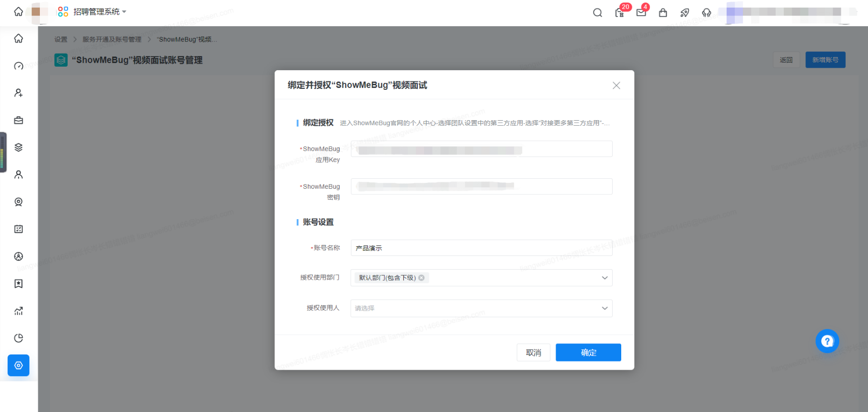
Task: Open sidebar pie chart report icon
Action: [x=19, y=338]
